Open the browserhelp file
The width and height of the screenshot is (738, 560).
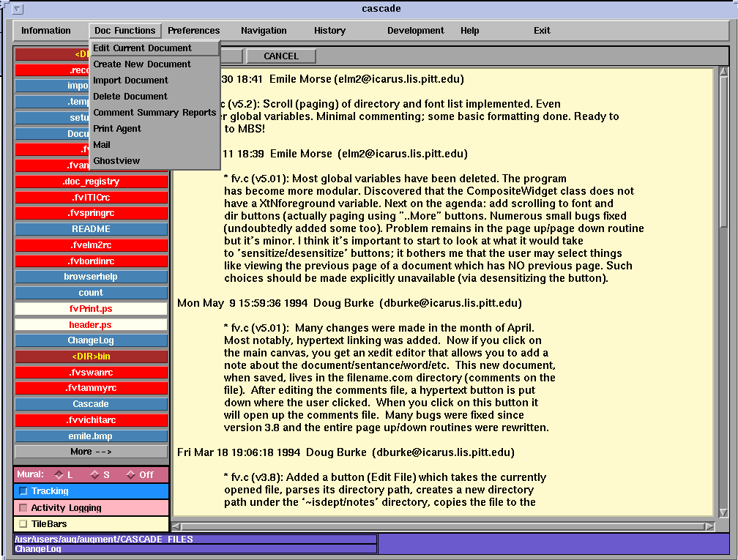pos(91,277)
